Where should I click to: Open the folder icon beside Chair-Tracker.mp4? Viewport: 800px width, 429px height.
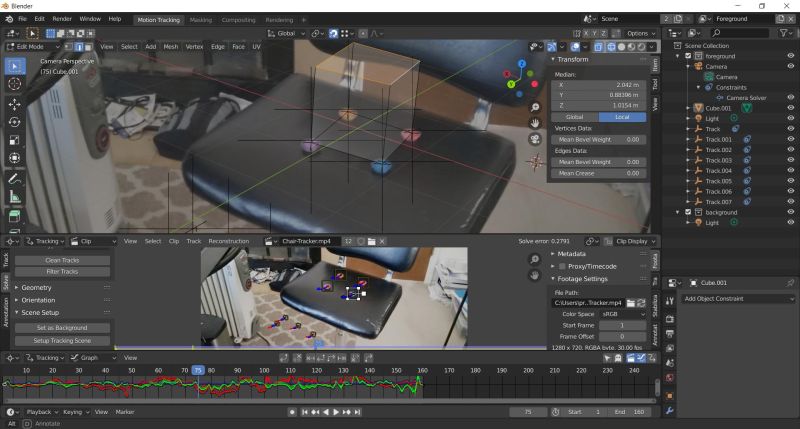371,241
